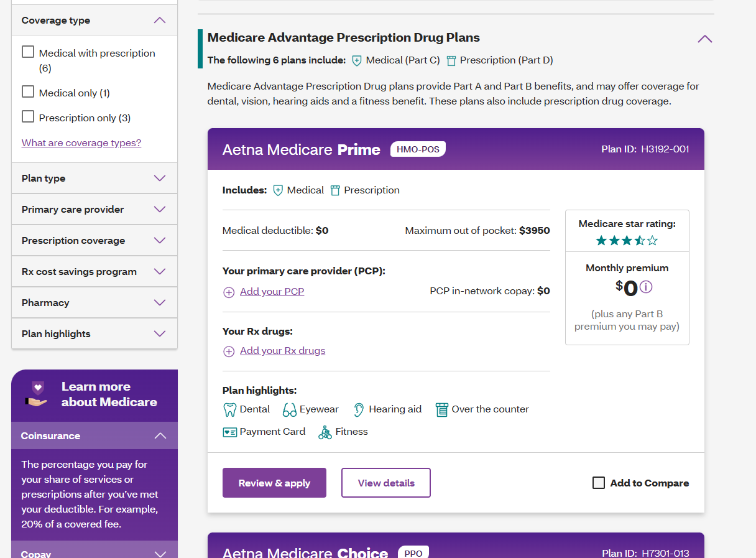Click the Over the counter icon
Viewport: 756px width, 558px height.
441,409
